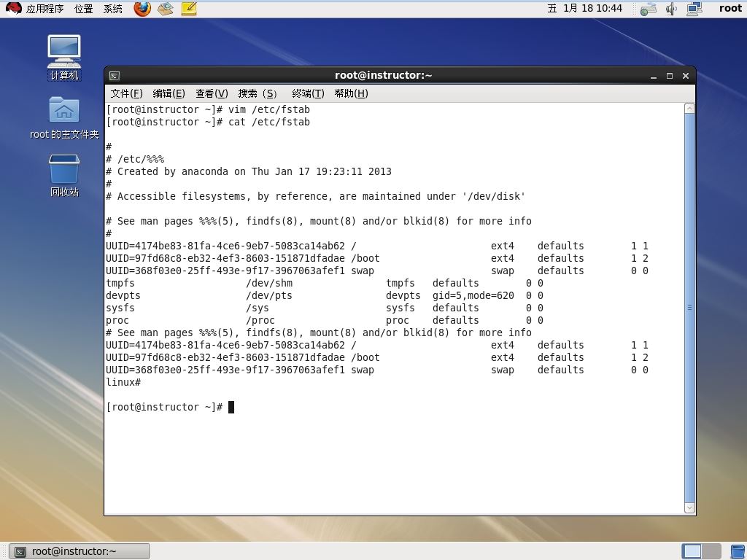Close the root@instructor terminal window
The image size is (747, 560).
pyautogui.click(x=686, y=76)
